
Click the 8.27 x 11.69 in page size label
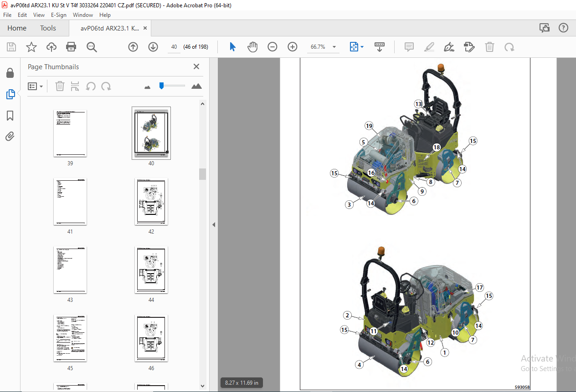tap(242, 383)
